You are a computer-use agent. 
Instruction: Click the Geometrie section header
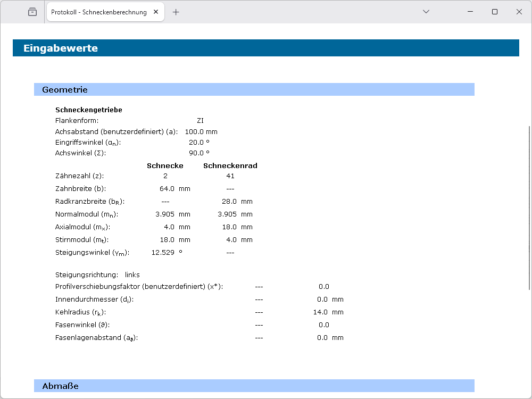[x=254, y=89]
